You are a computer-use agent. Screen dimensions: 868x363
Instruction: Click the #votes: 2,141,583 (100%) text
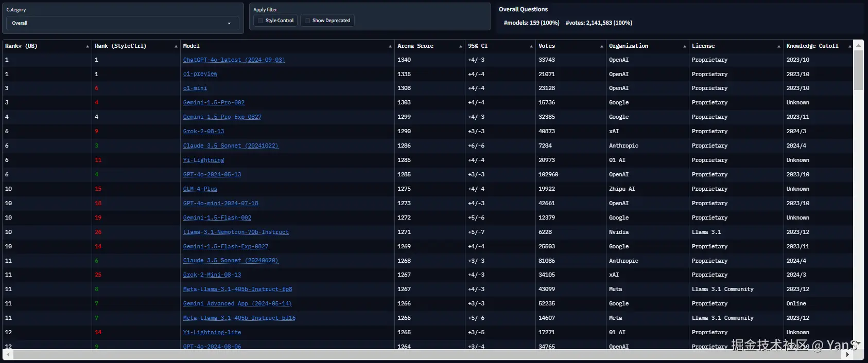coord(599,23)
